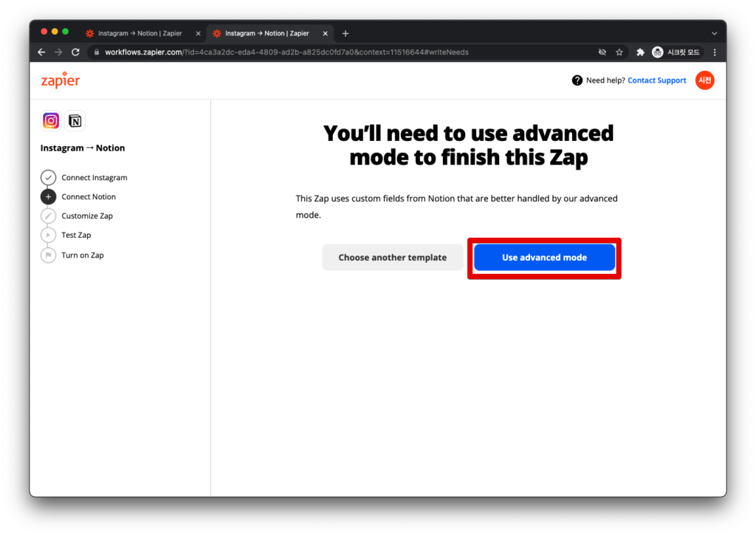The width and height of the screenshot is (756, 536).
Task: Bookmark this page with the star icon
Action: pos(619,52)
